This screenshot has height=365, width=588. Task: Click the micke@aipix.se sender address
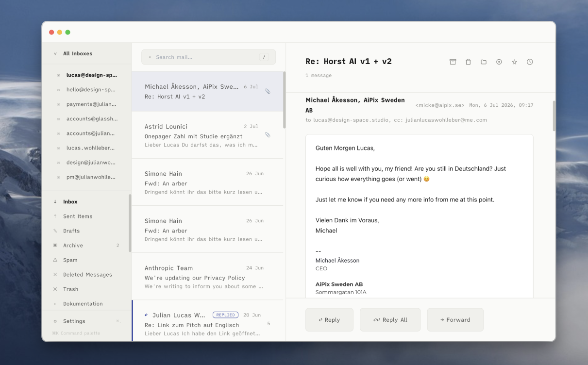440,105
